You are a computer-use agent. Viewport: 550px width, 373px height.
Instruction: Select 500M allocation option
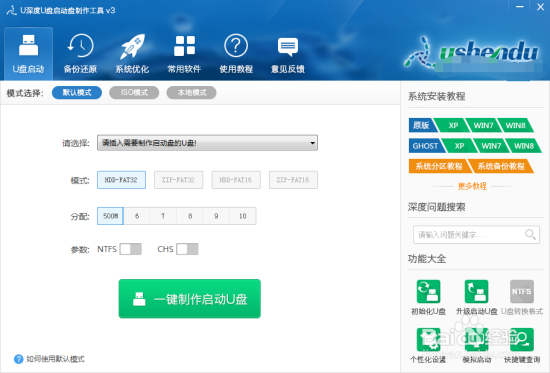click(110, 216)
